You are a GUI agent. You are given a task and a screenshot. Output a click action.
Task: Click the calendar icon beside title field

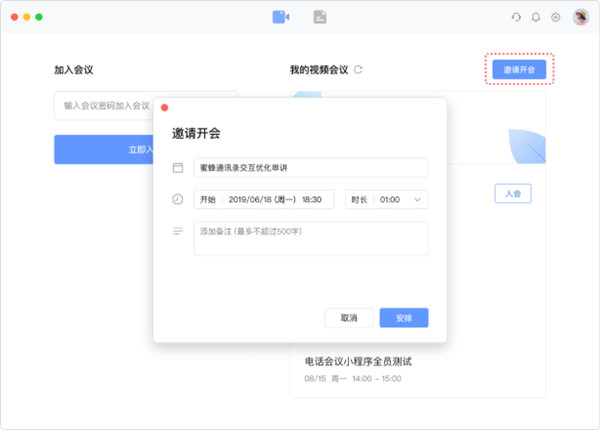(x=178, y=168)
